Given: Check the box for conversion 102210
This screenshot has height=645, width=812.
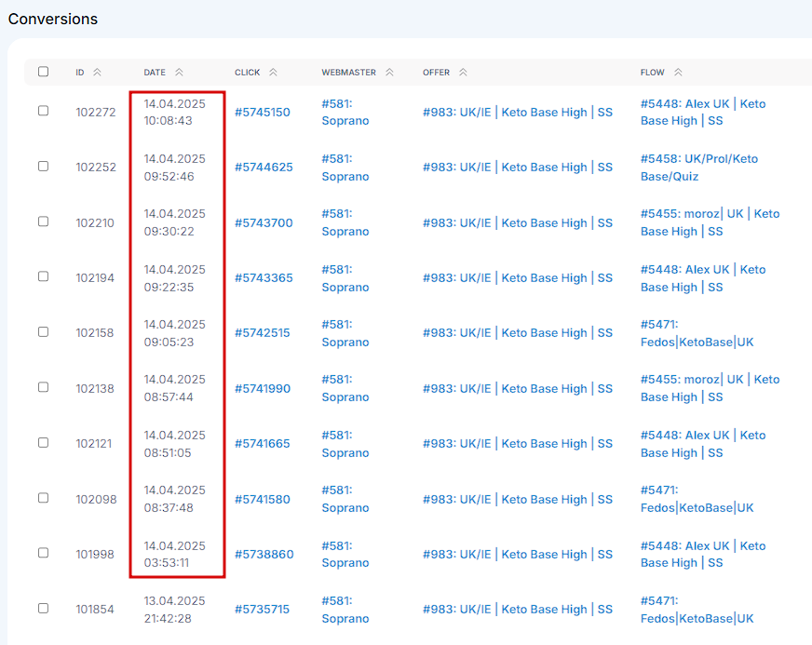Looking at the screenshot, I should 44,222.
